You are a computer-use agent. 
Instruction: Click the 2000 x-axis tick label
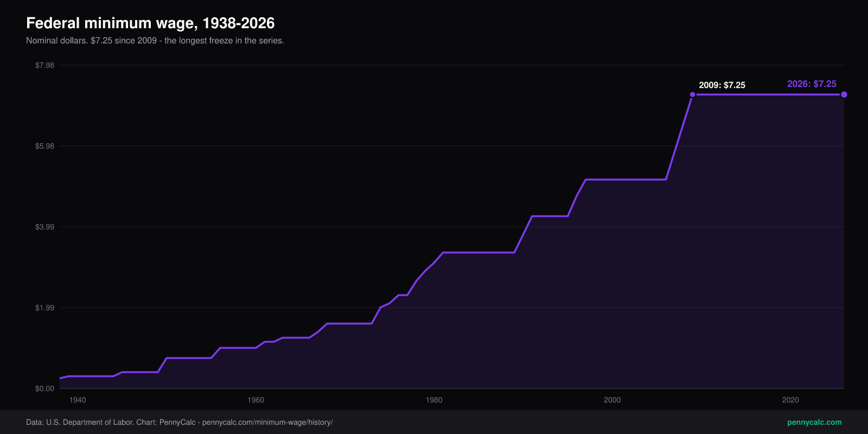point(612,400)
